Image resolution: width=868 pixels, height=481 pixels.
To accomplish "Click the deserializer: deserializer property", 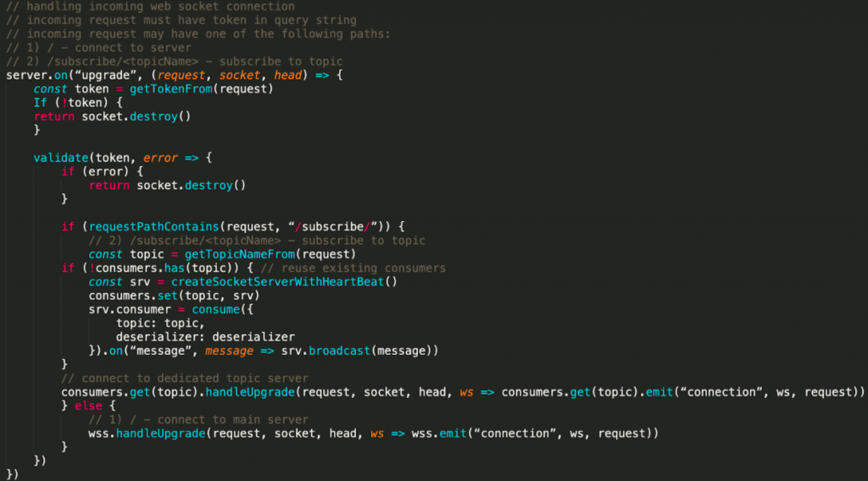I will point(205,337).
